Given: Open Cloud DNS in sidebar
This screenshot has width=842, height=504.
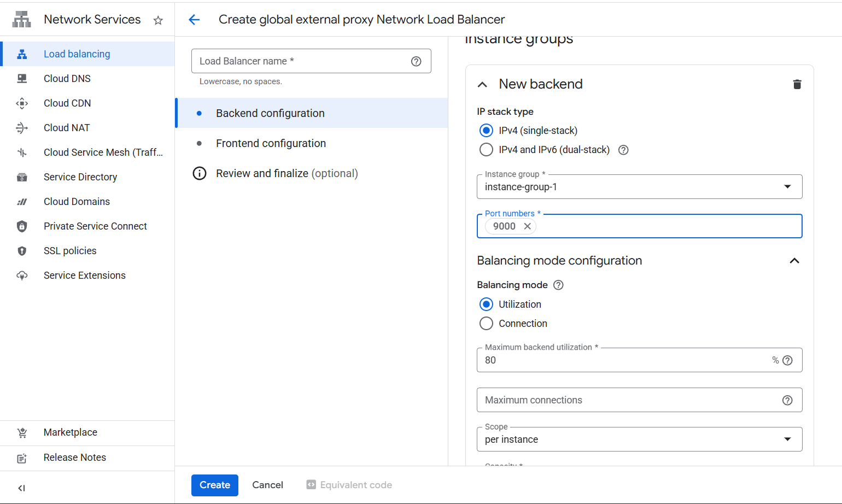Looking at the screenshot, I should point(67,79).
